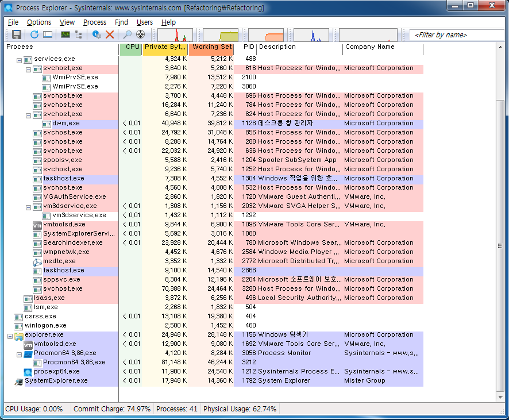Click the physical memory history graph

coord(266,35)
